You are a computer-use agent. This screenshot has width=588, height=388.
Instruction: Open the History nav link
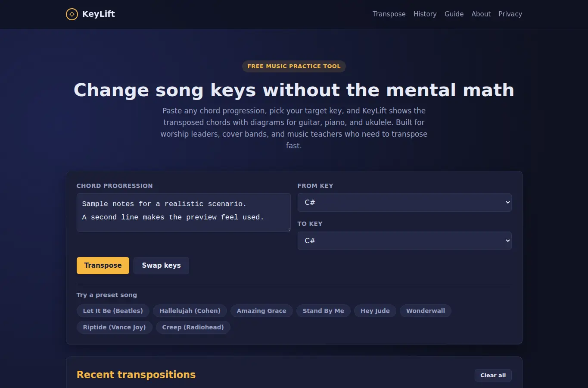point(425,14)
